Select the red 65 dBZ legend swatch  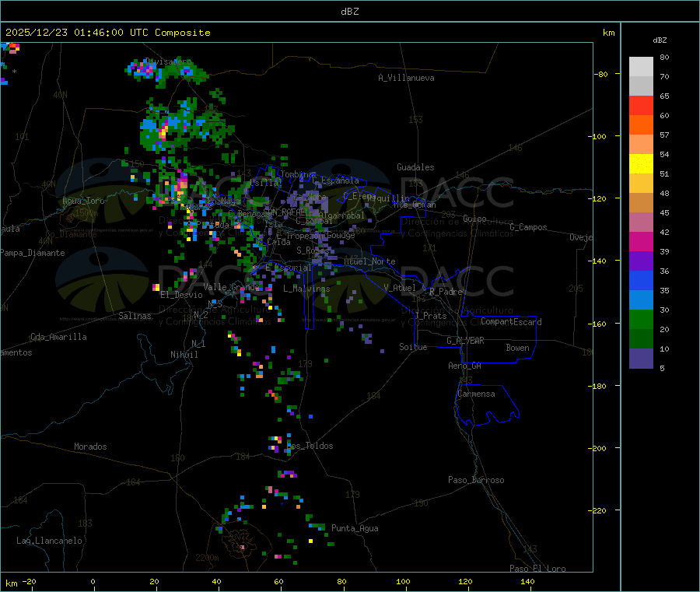coord(641,105)
